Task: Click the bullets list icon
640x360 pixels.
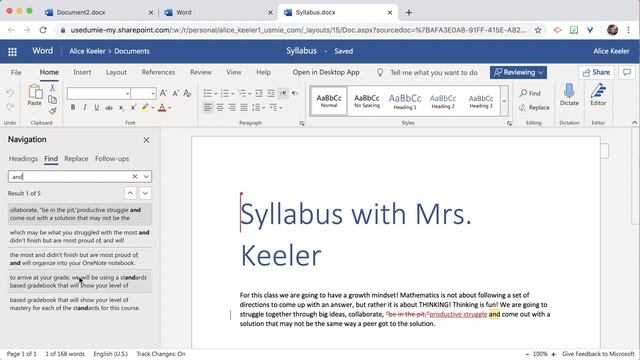Action: (207, 93)
